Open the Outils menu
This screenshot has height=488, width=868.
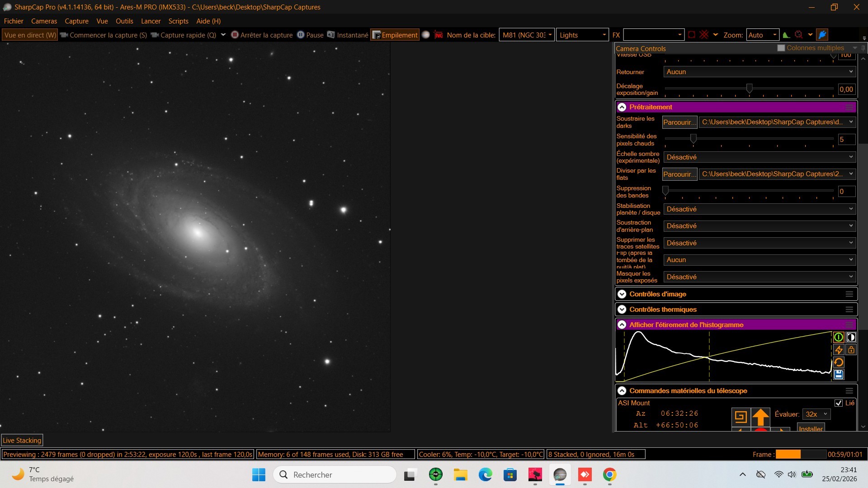point(124,21)
